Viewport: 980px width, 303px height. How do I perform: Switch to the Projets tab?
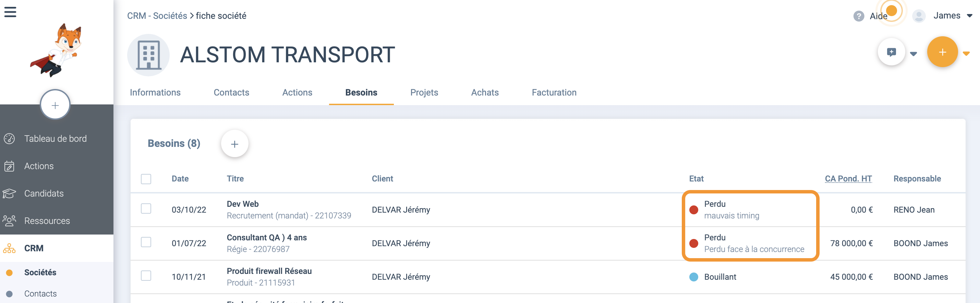(x=424, y=92)
